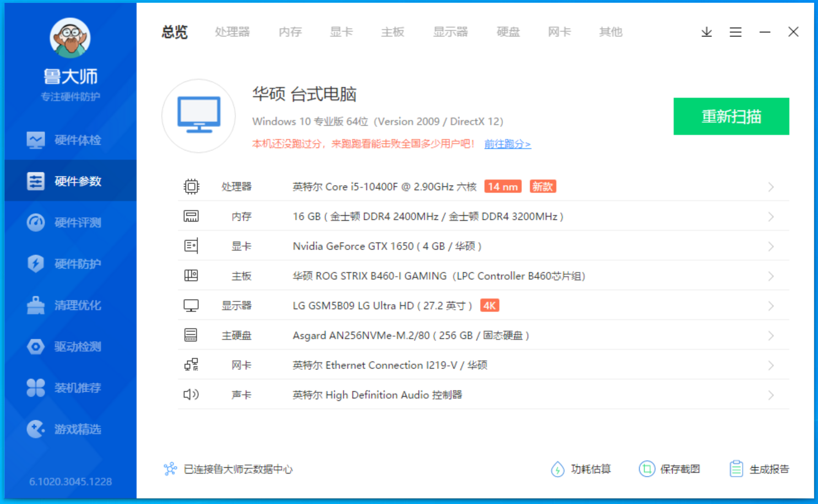Open the hamburger menu icon
818x504 pixels.
[735, 32]
